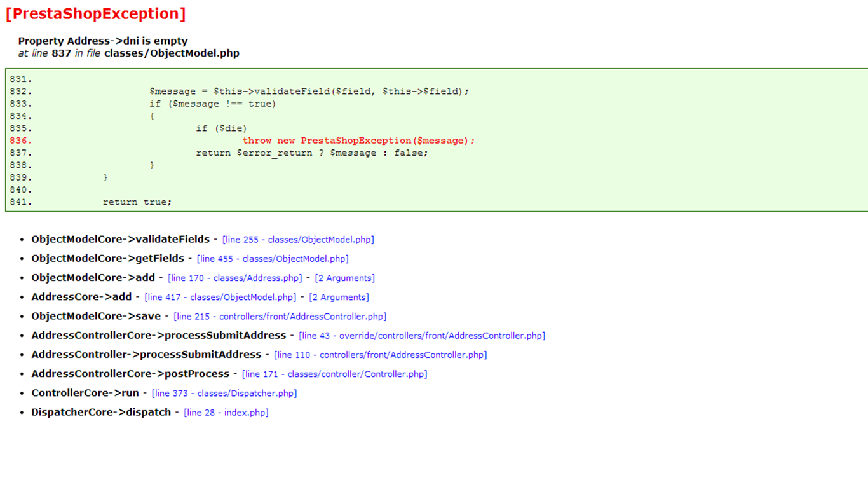Click the 'ObjectModelCore->add' trace entry name
868x487 pixels.
pyautogui.click(x=93, y=278)
